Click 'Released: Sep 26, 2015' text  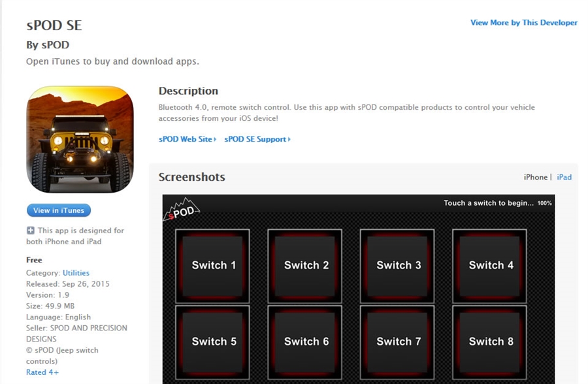[x=68, y=284]
